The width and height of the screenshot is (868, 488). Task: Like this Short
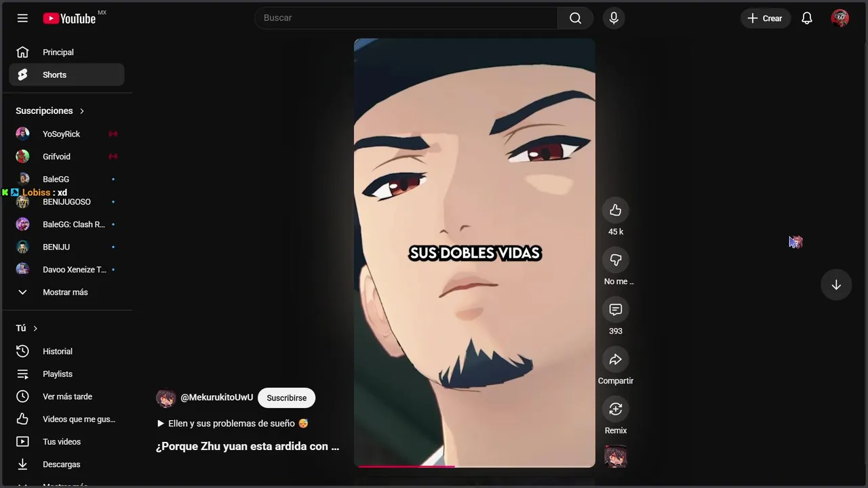pyautogui.click(x=616, y=210)
